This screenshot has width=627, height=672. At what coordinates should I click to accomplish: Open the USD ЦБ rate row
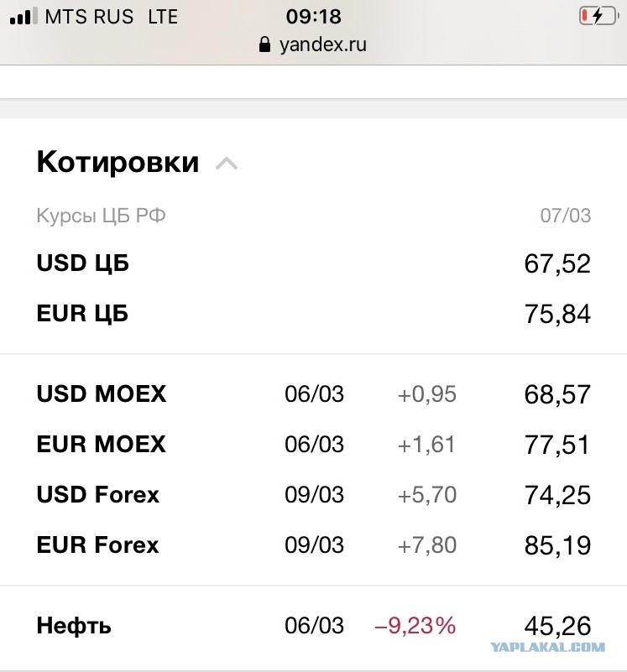[314, 263]
